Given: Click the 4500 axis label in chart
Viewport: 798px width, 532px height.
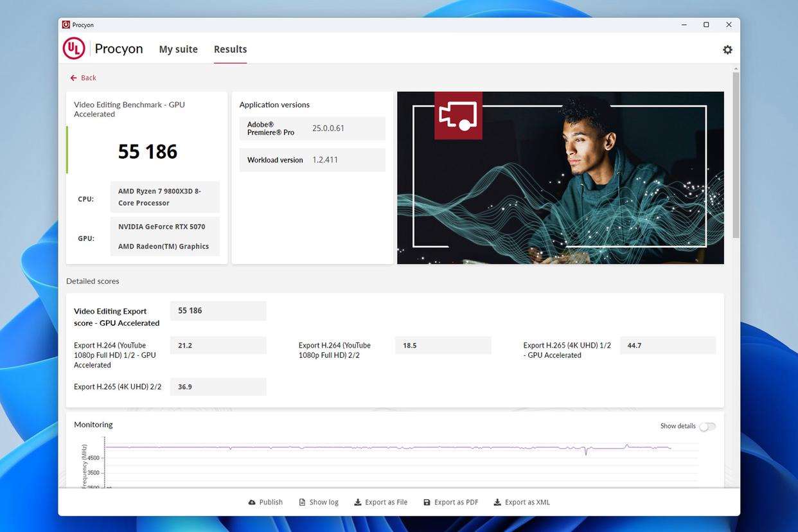Looking at the screenshot, I should tap(93, 458).
